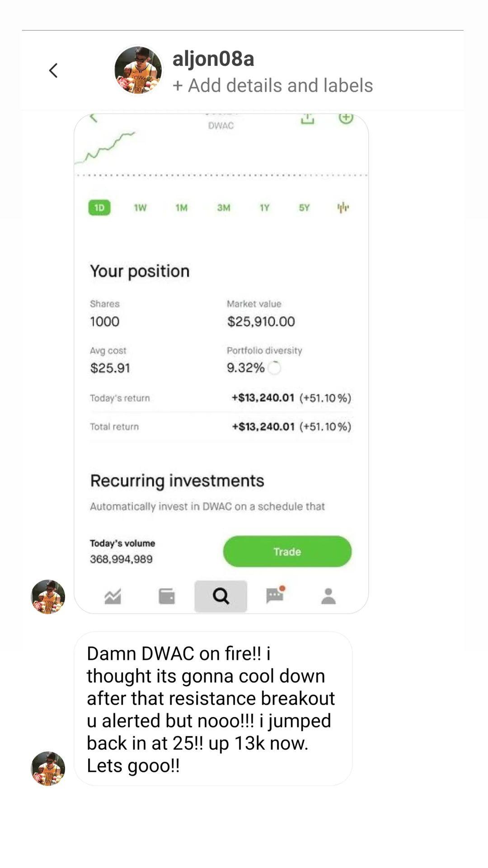Tap the search magnifier icon
The height and width of the screenshot is (868, 488).
pos(221,596)
